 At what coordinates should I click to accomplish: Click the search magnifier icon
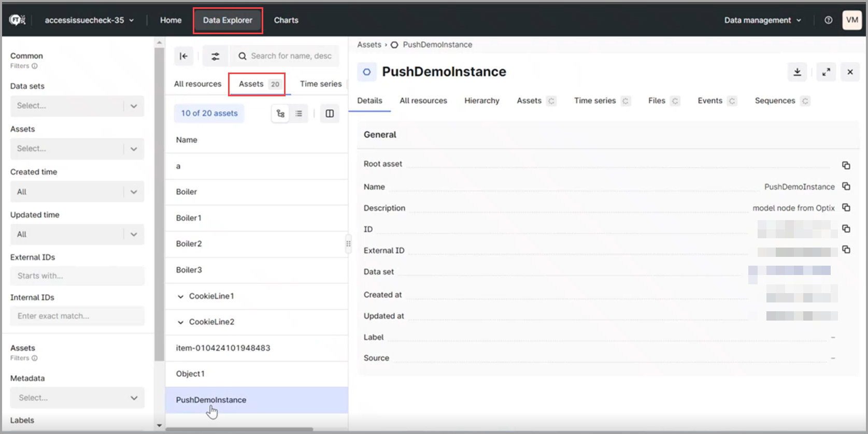point(242,56)
